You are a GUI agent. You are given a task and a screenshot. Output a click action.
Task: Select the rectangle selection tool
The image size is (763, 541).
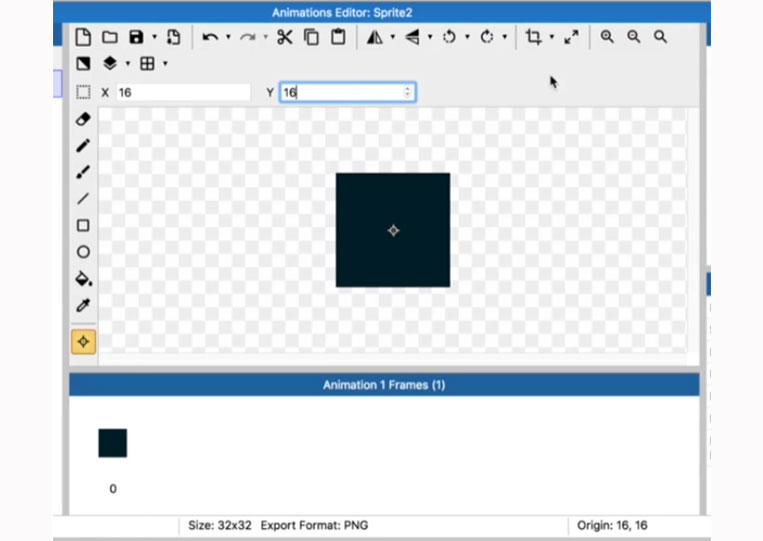click(83, 92)
